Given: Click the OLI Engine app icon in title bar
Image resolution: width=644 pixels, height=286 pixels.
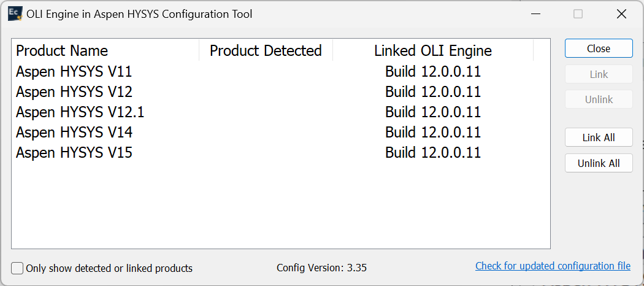Looking at the screenshot, I should point(15,14).
